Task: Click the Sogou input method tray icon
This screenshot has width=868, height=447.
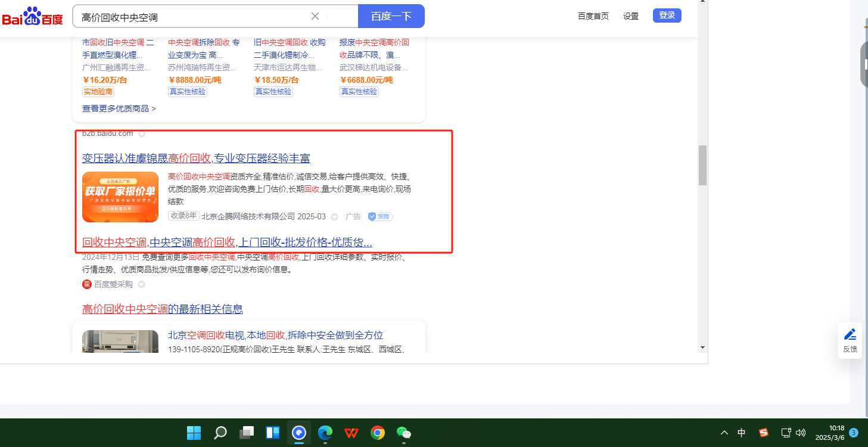Action: pyautogui.click(x=764, y=433)
